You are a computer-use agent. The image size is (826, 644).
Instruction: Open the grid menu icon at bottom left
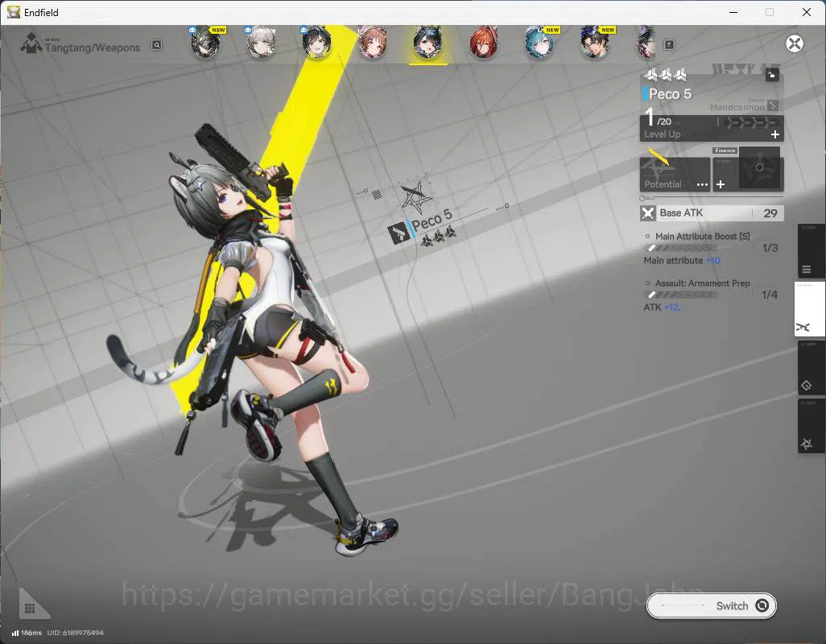click(30, 609)
